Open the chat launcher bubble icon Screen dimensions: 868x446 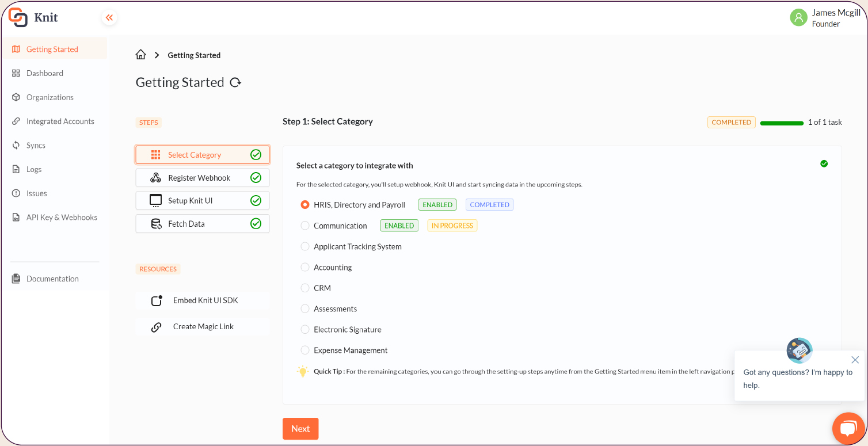point(848,429)
